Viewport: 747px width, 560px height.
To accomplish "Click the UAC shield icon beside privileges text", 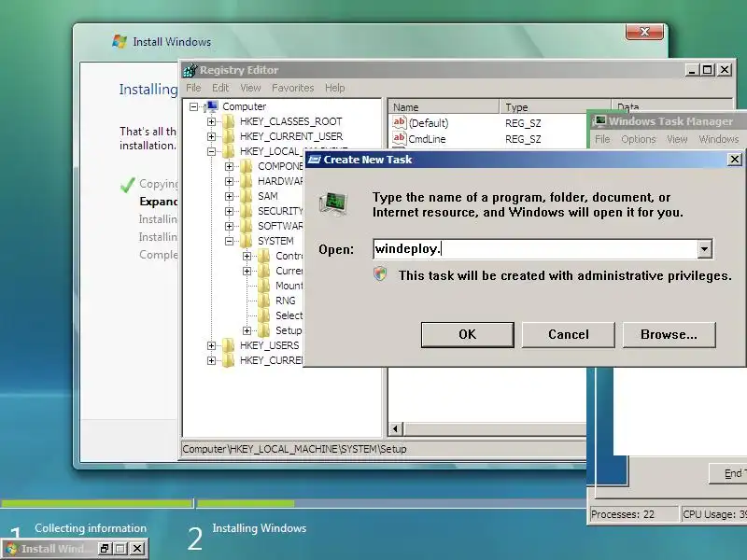I will [380, 274].
